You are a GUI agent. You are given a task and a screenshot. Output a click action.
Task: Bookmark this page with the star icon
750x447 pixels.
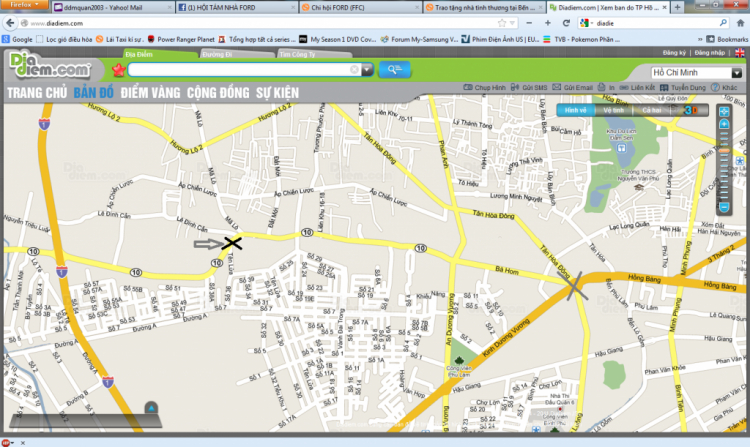point(501,22)
